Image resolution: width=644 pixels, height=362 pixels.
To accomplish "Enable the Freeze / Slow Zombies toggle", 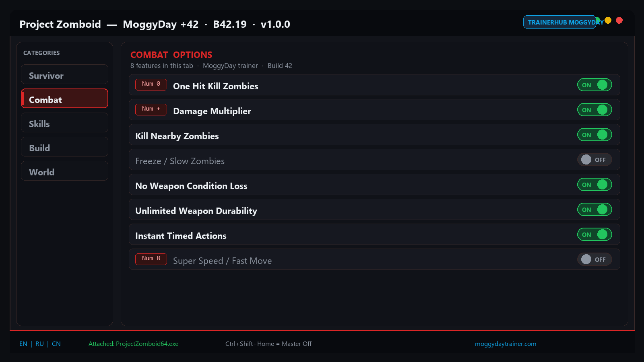I will [x=594, y=160].
